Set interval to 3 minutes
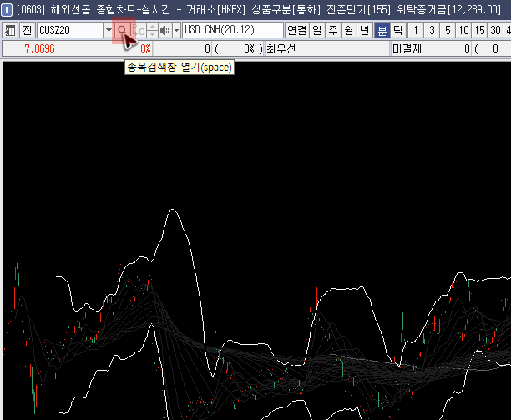The width and height of the screenshot is (511, 420). (432, 31)
